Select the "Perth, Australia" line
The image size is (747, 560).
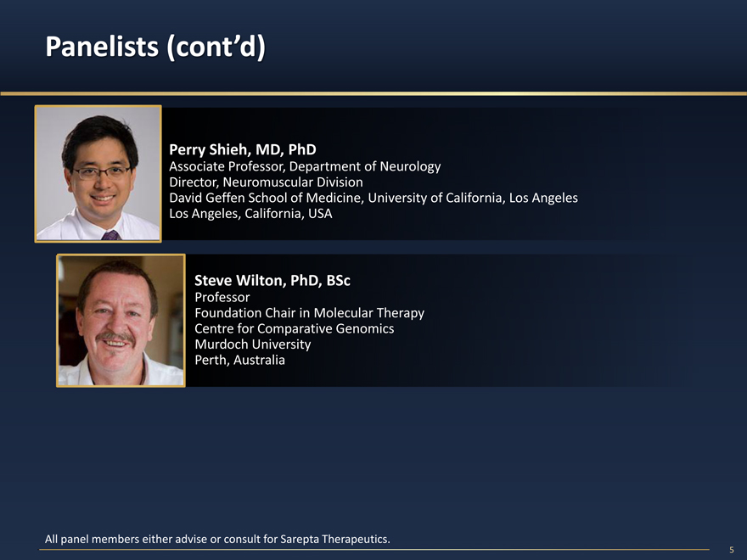pyautogui.click(x=239, y=360)
